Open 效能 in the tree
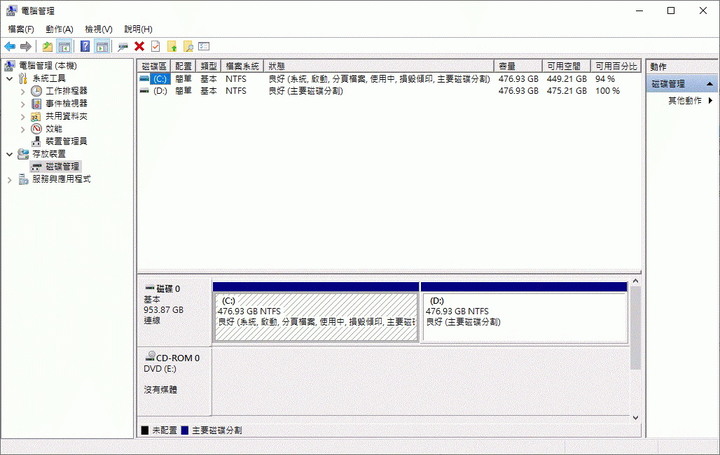The height and width of the screenshot is (455, 720). 54,129
